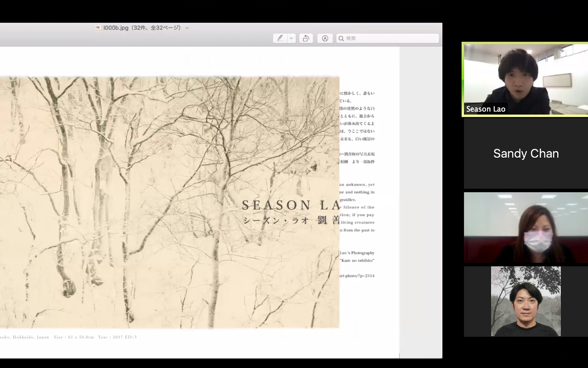
Task: Click the magnifier icon in search box
Action: [x=341, y=39]
